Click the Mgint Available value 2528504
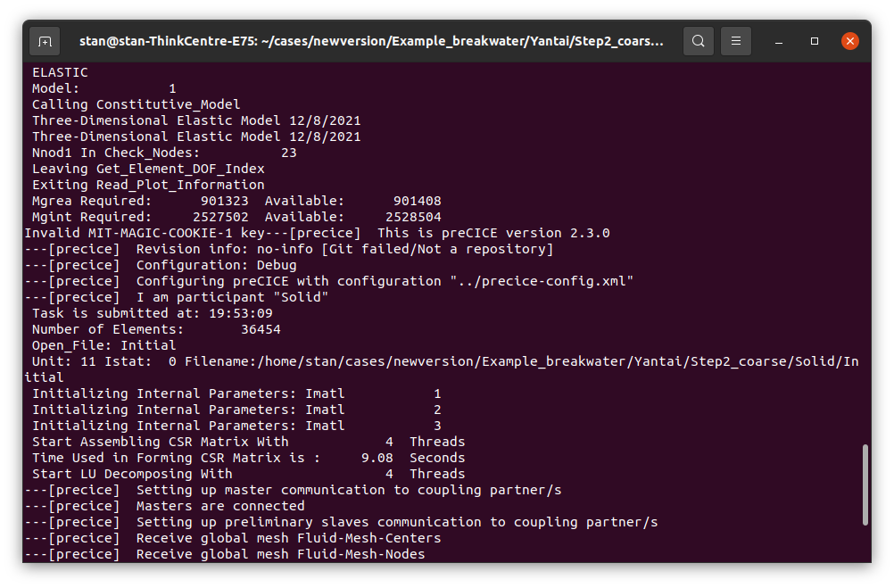This screenshot has width=894, height=588. (413, 217)
